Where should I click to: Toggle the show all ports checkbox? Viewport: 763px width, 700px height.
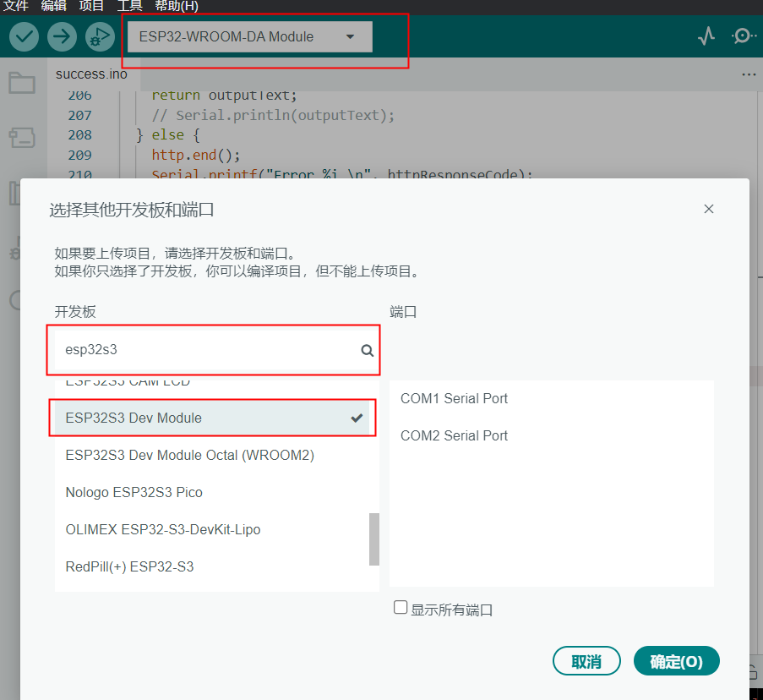click(x=401, y=608)
